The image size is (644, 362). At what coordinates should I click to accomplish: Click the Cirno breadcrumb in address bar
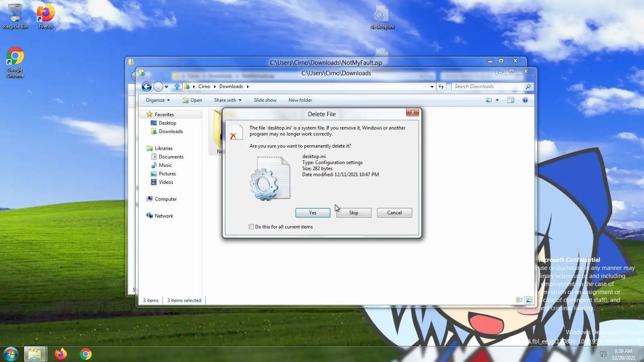(204, 86)
